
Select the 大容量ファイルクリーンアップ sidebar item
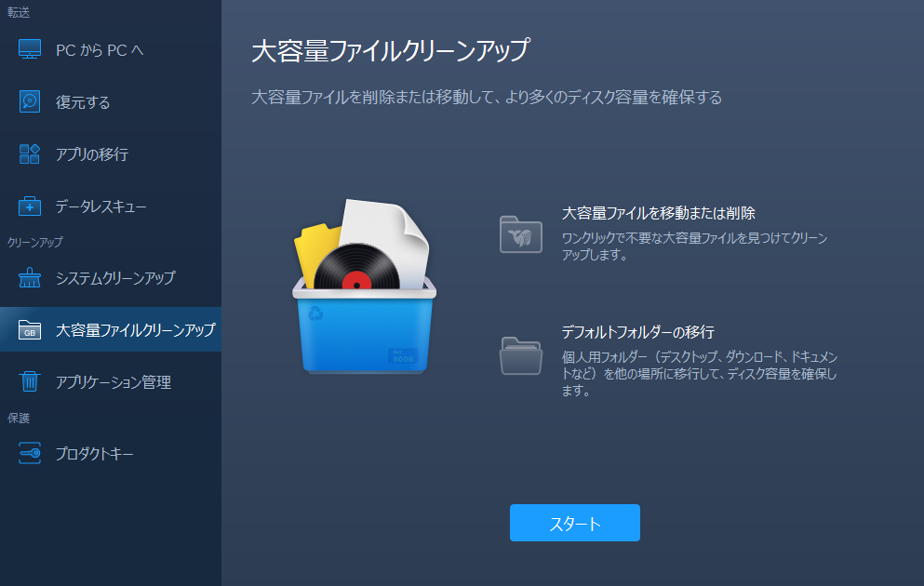tap(111, 329)
